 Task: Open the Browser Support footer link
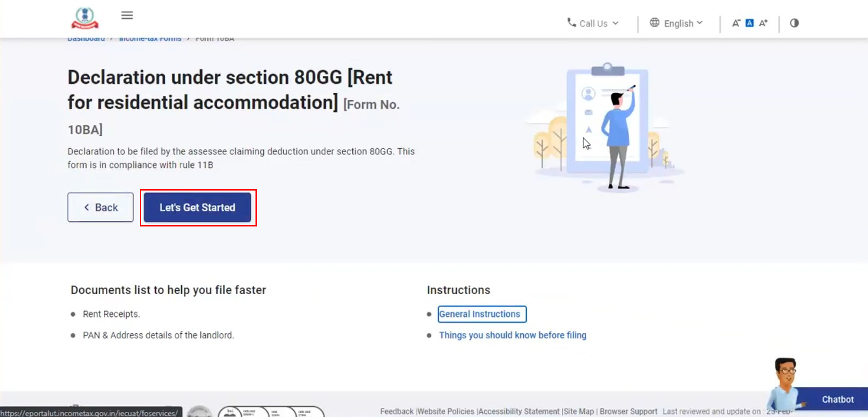[628, 411]
